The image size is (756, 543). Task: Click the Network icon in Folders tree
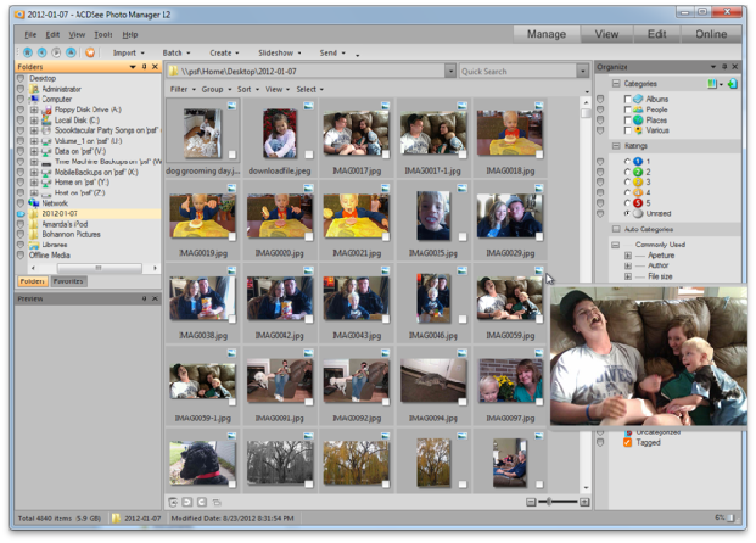35,203
